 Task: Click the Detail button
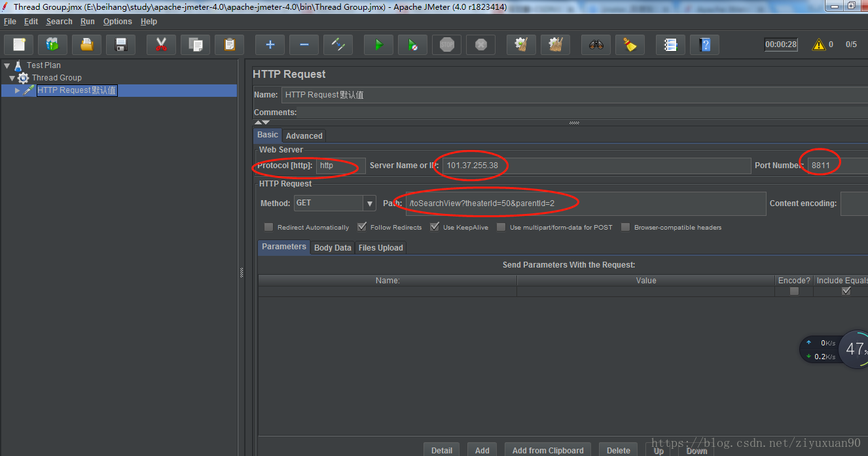tap(442, 450)
